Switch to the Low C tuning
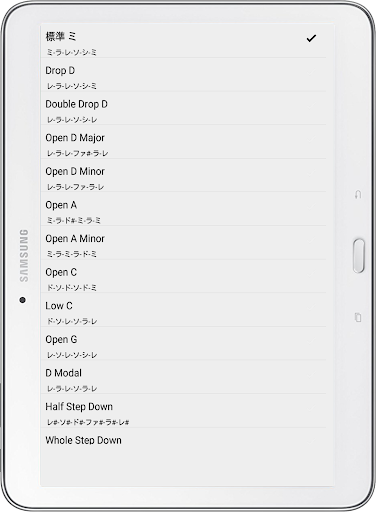The width and height of the screenshot is (376, 512). point(183,310)
